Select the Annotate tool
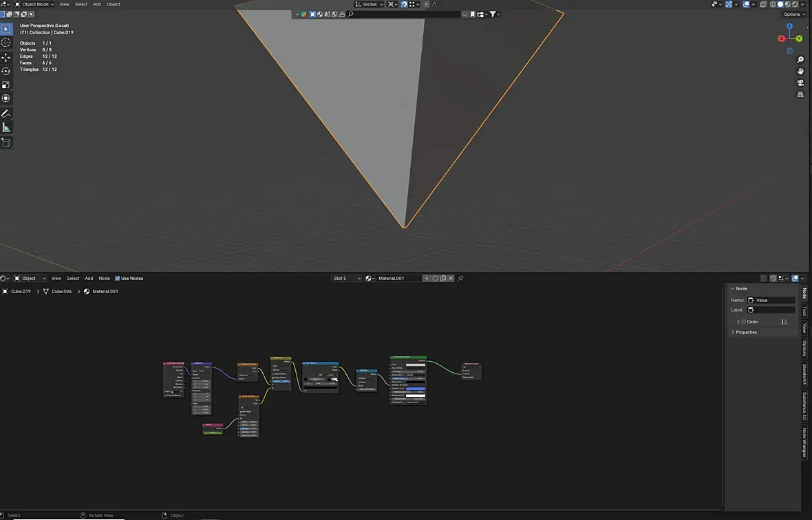The image size is (812, 520). tap(6, 113)
